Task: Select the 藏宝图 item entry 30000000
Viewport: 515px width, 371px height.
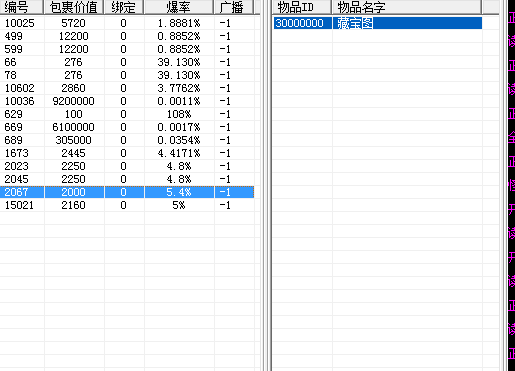Action: pos(378,23)
